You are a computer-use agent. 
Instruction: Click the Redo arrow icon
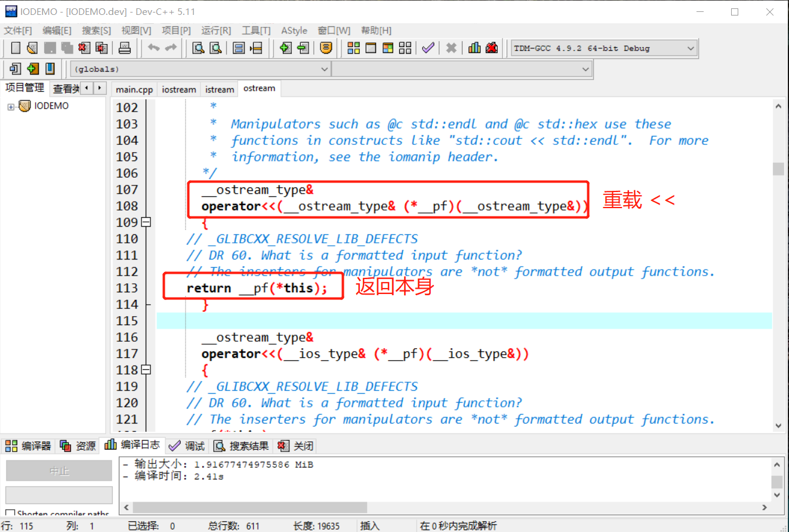click(x=171, y=48)
